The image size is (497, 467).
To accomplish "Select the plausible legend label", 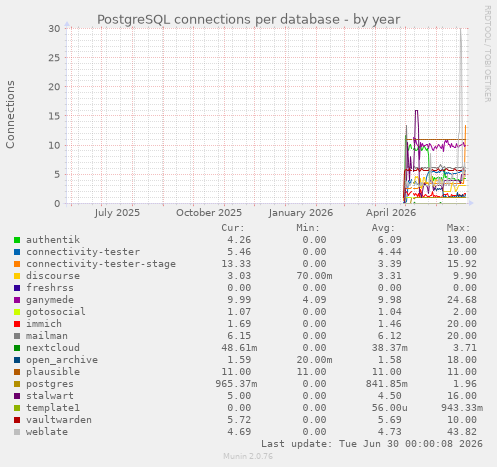I will pyautogui.click(x=53, y=372).
